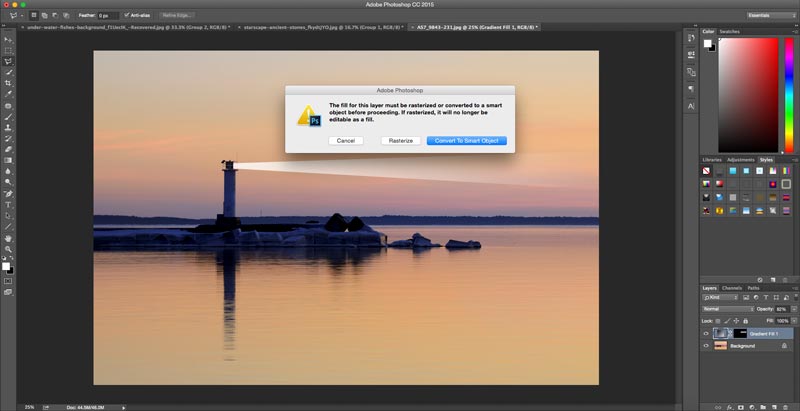Select the Path Selection tool
This screenshot has width=800, height=411.
click(8, 216)
